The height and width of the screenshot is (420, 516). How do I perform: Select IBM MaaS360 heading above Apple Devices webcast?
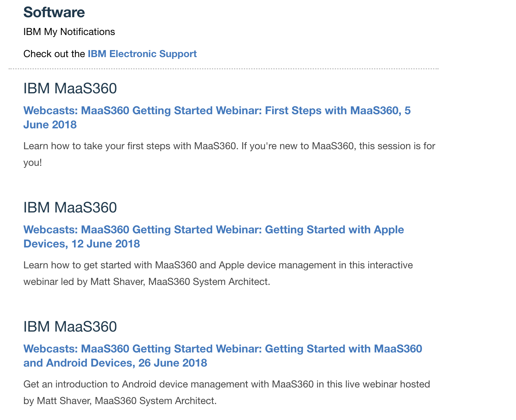tap(70, 208)
